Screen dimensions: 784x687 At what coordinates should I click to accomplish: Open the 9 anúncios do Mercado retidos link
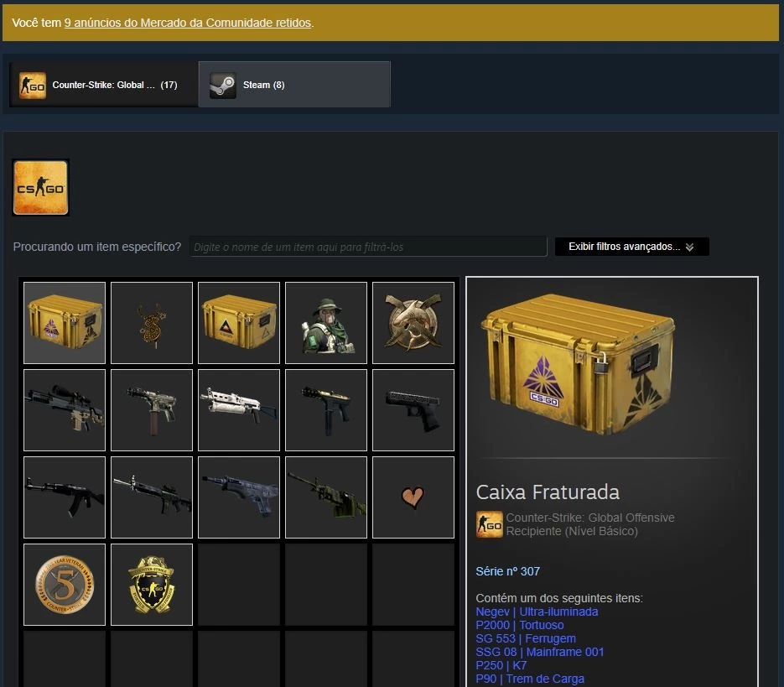coord(188,23)
